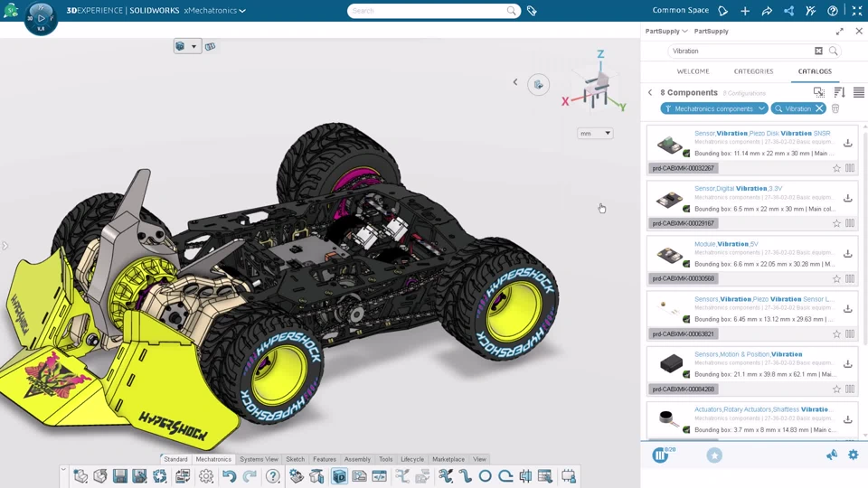Toggle compare for prd-CABXMK-00029167 component
Viewport: 868px width, 488px height.
[850, 223]
